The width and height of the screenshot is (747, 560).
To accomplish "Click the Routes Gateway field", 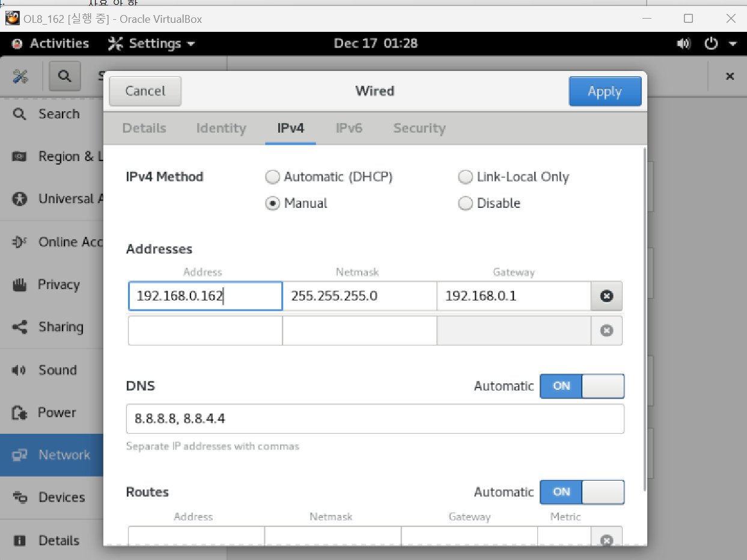I will [469, 537].
